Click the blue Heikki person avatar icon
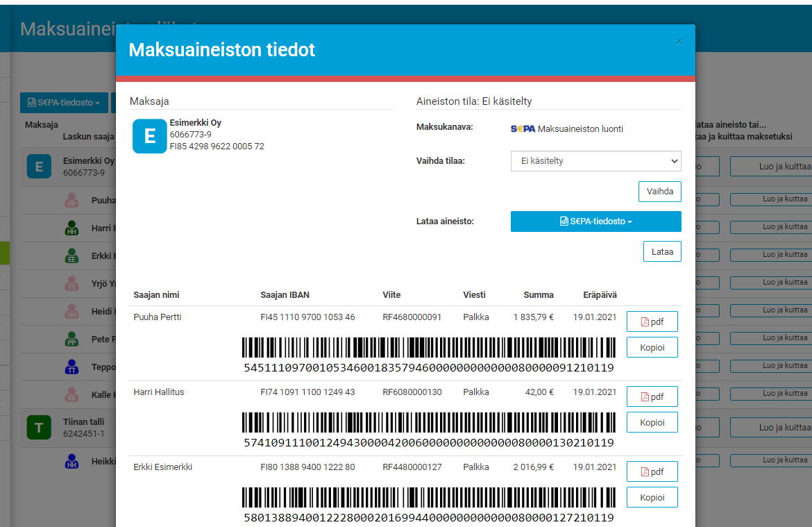 coord(71,461)
